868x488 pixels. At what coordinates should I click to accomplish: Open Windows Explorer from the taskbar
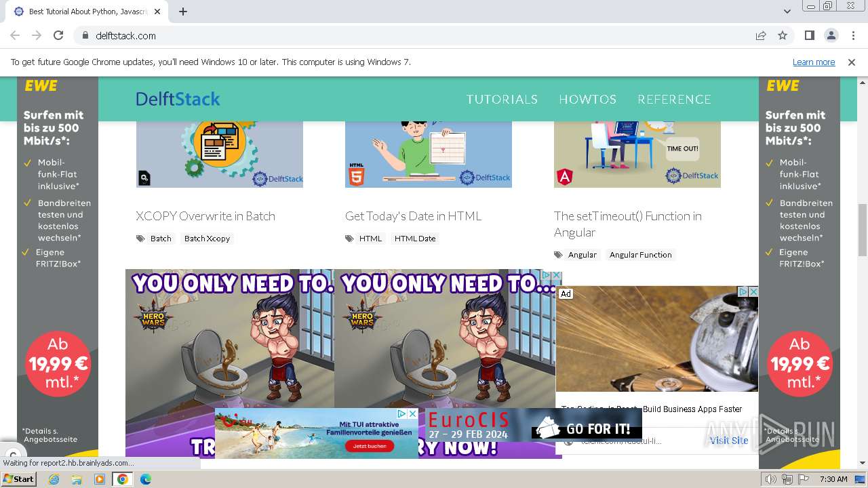point(77,479)
